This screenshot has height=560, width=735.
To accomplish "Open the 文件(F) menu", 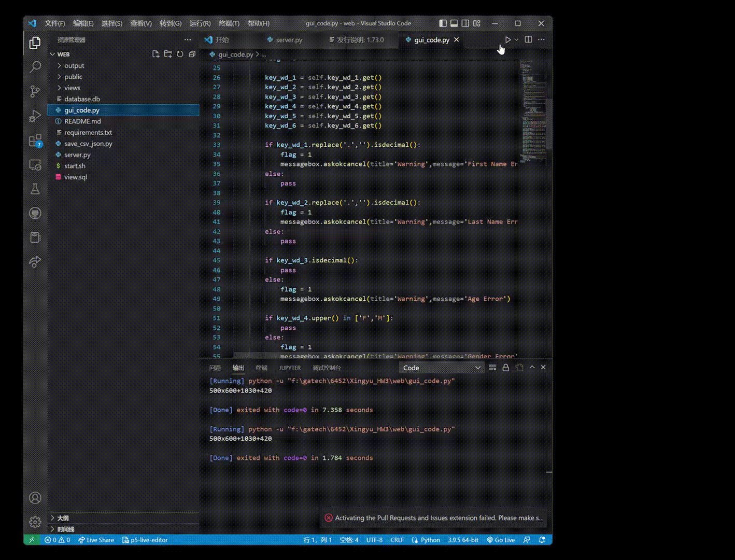I will (55, 23).
